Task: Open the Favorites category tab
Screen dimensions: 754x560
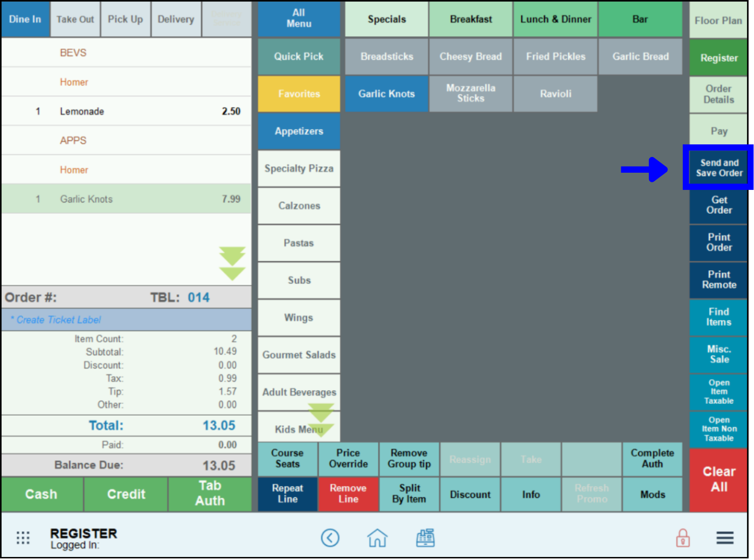Action: [298, 93]
